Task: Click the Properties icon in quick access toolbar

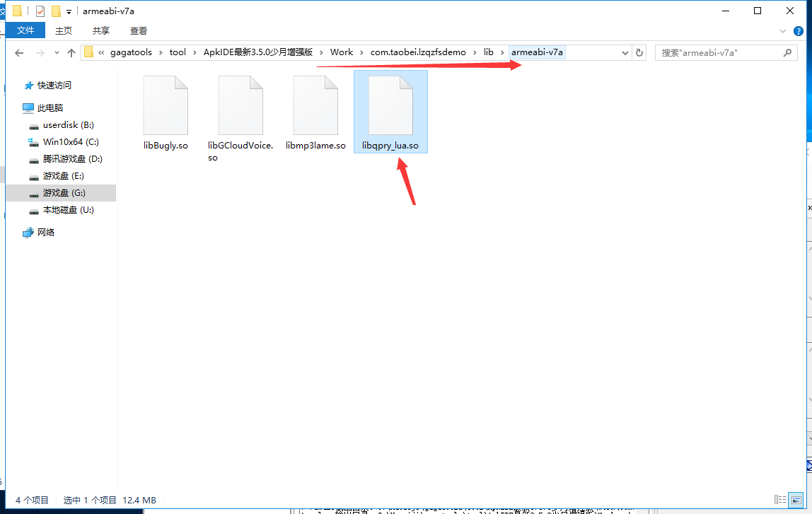Action: [x=40, y=11]
